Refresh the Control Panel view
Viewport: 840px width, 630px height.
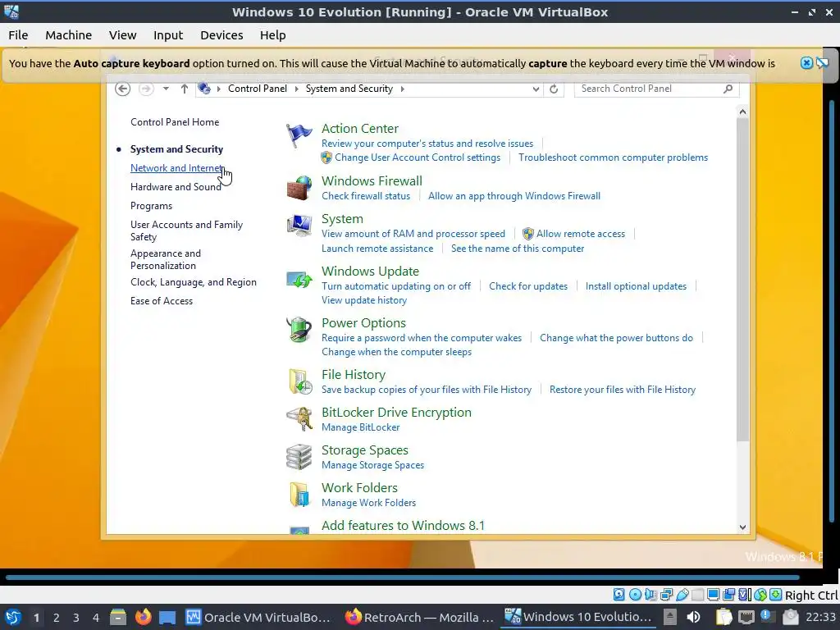point(554,89)
